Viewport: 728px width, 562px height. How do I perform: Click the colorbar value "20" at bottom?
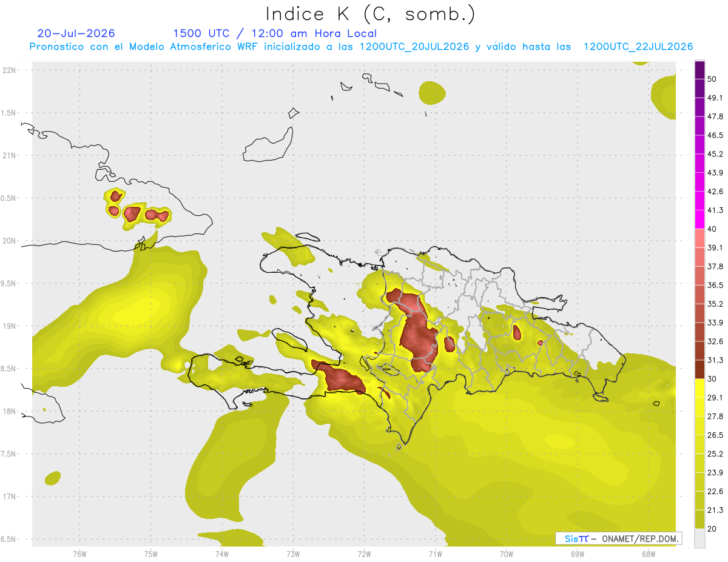713,529
